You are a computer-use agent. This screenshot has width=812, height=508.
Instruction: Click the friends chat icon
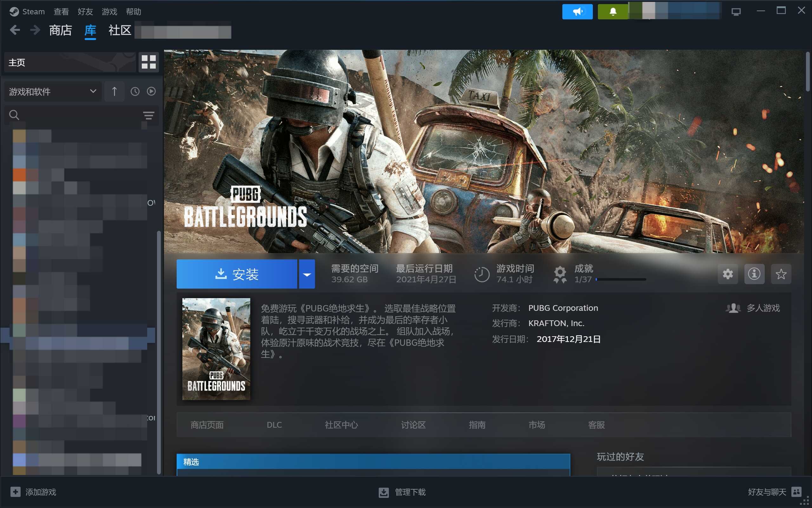(x=796, y=491)
